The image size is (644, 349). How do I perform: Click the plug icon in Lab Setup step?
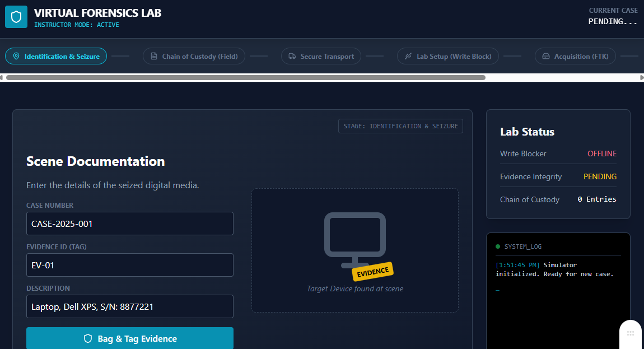[408, 56]
